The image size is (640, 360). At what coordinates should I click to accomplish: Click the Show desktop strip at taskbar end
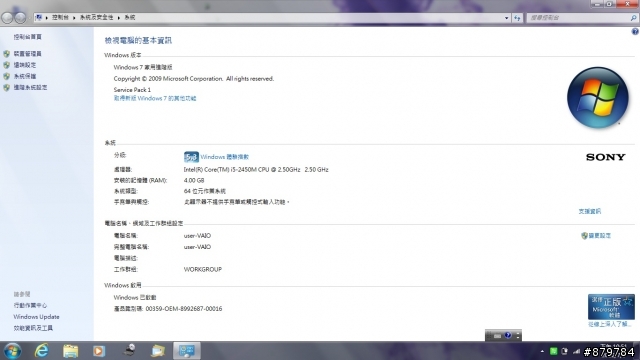[x=638, y=351]
